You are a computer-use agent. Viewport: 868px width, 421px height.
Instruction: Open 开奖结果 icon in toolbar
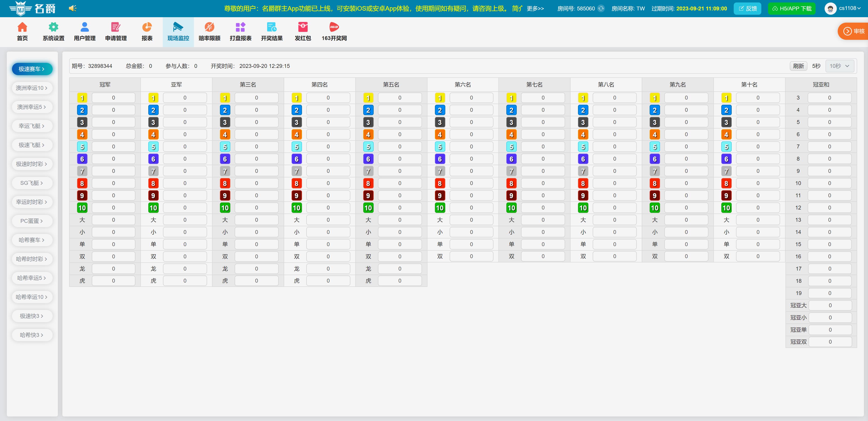click(x=271, y=27)
